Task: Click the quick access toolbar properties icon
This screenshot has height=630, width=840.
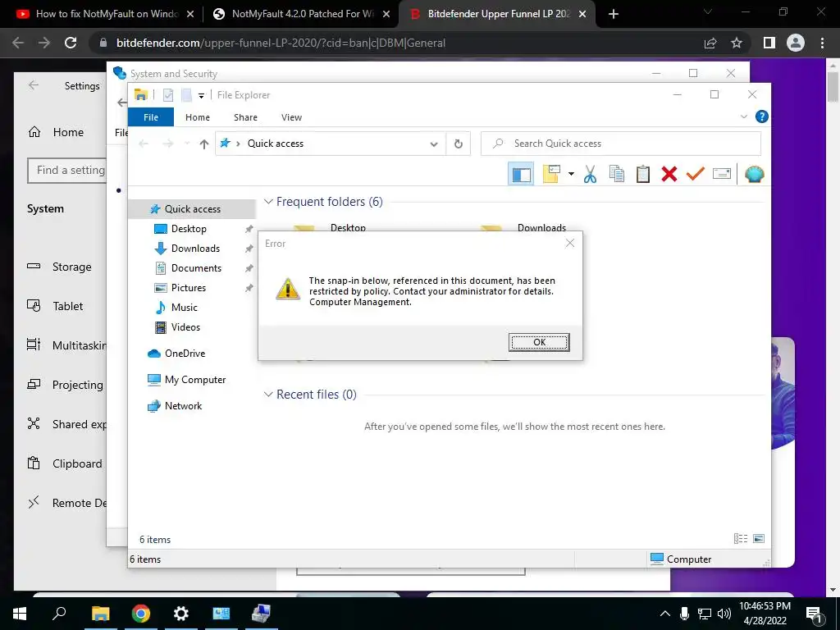Action: click(167, 95)
